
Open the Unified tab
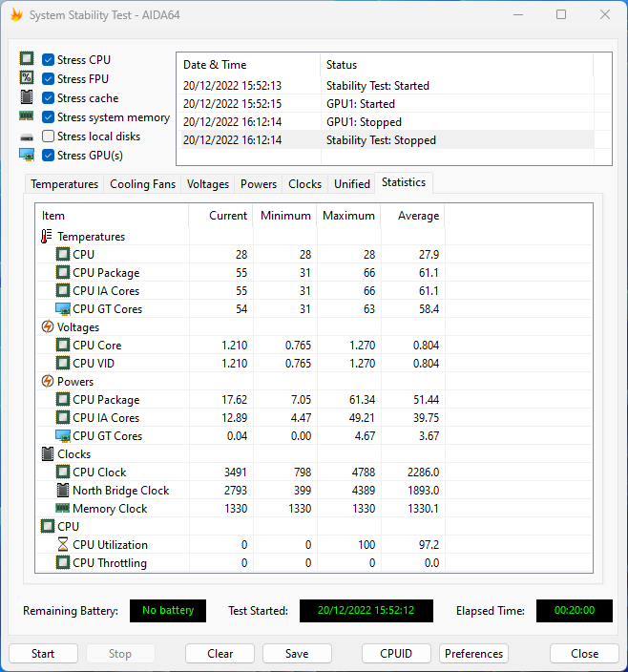click(351, 184)
